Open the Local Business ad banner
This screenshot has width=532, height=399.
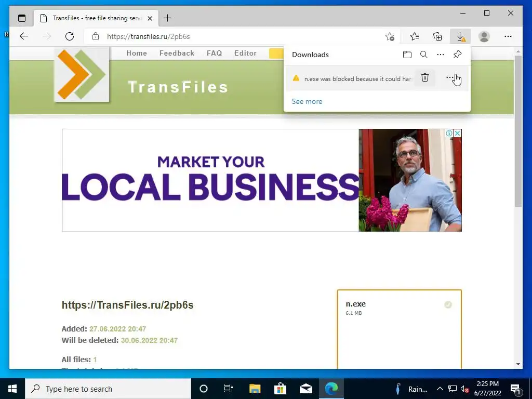262,180
